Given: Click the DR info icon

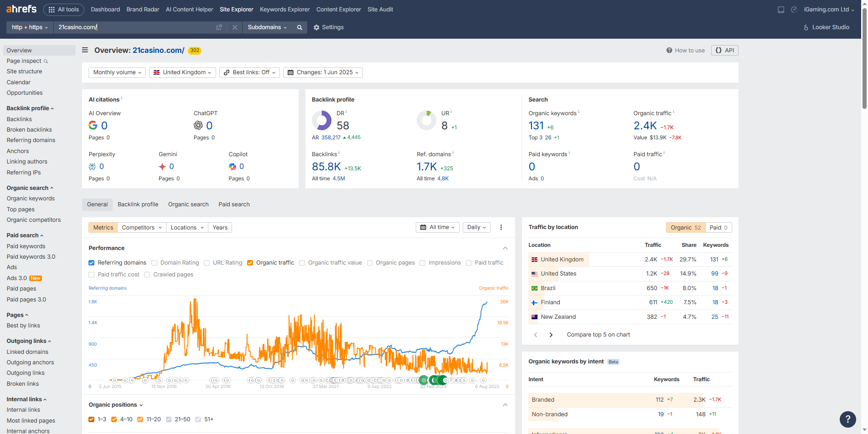Looking at the screenshot, I should (x=346, y=112).
